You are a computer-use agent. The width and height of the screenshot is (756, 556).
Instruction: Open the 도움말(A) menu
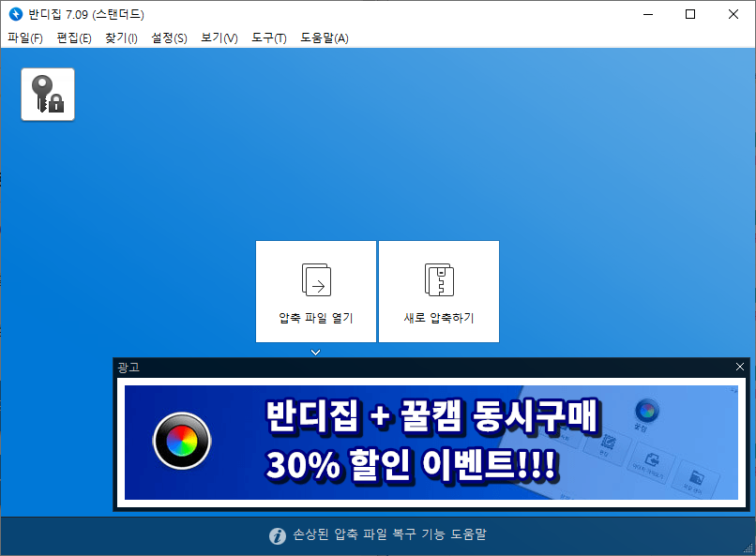point(325,38)
